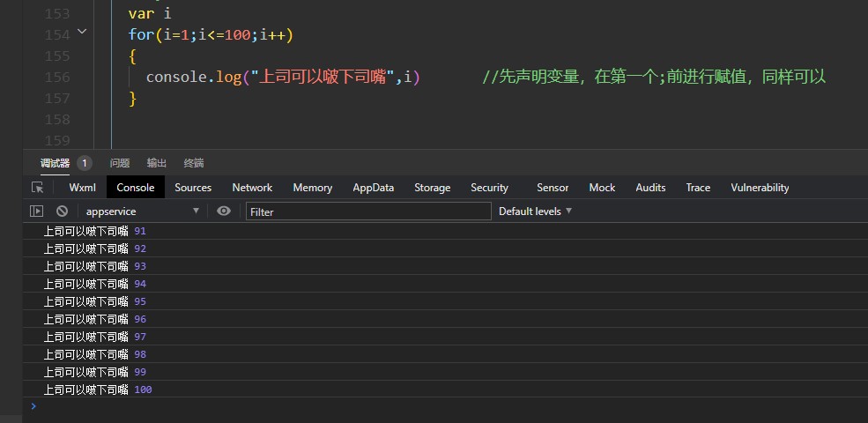
Task: Switch to the 输出 panel tab
Action: (x=157, y=163)
